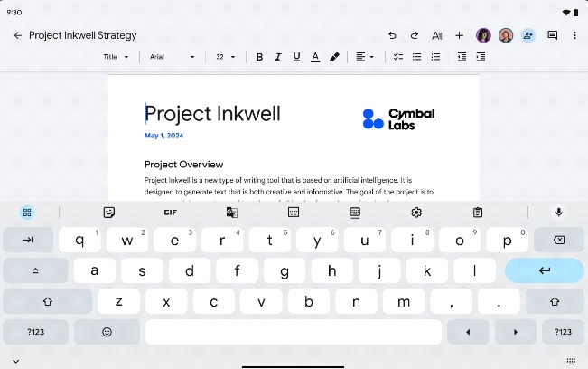Insert a bulleted list
The image size is (588, 369).
click(416, 57)
